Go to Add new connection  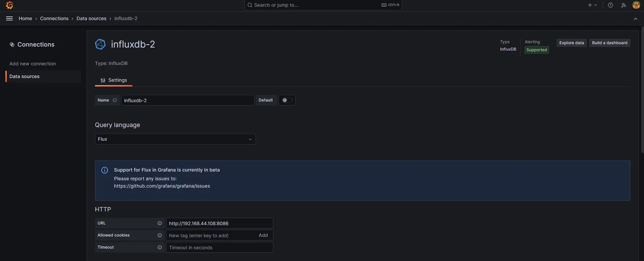click(x=33, y=64)
